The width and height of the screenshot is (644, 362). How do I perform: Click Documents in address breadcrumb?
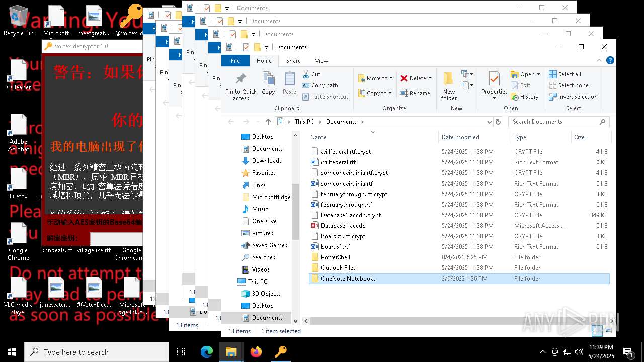click(x=341, y=122)
